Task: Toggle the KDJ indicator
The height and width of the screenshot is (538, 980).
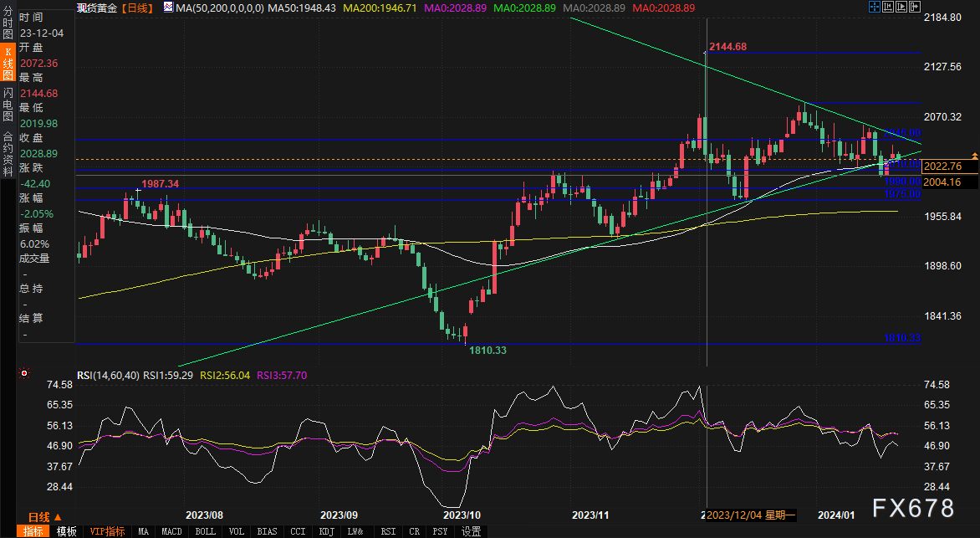Action: point(325,531)
